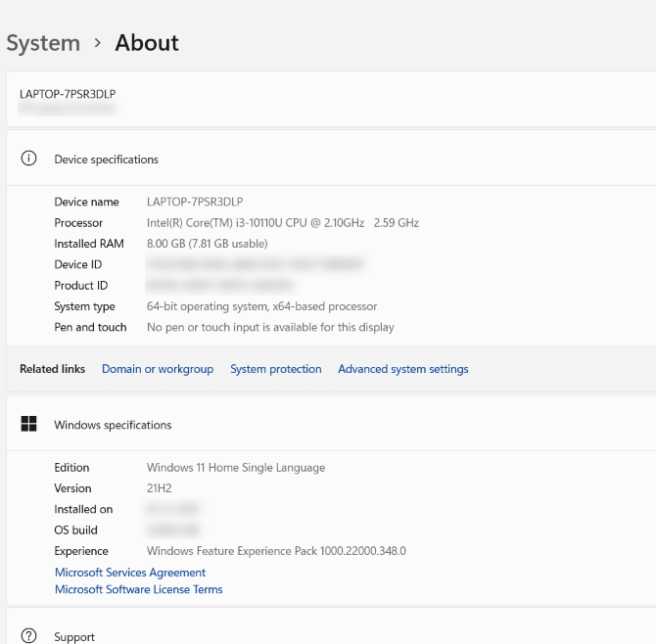Click the Related links label
The image size is (656, 644).
click(52, 369)
